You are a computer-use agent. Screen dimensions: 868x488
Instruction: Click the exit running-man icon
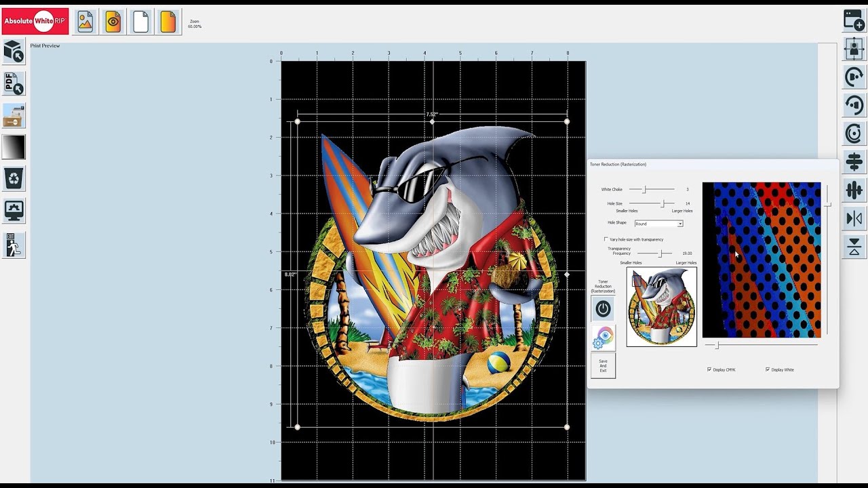pos(14,245)
